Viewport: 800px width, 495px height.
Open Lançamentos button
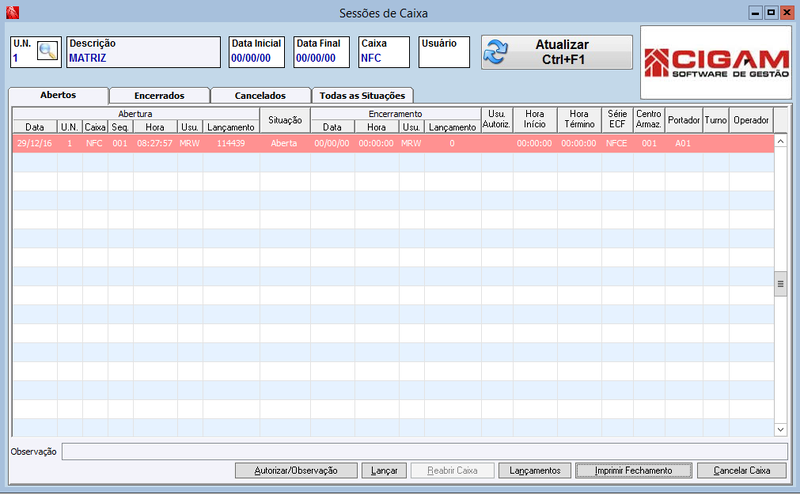(535, 471)
